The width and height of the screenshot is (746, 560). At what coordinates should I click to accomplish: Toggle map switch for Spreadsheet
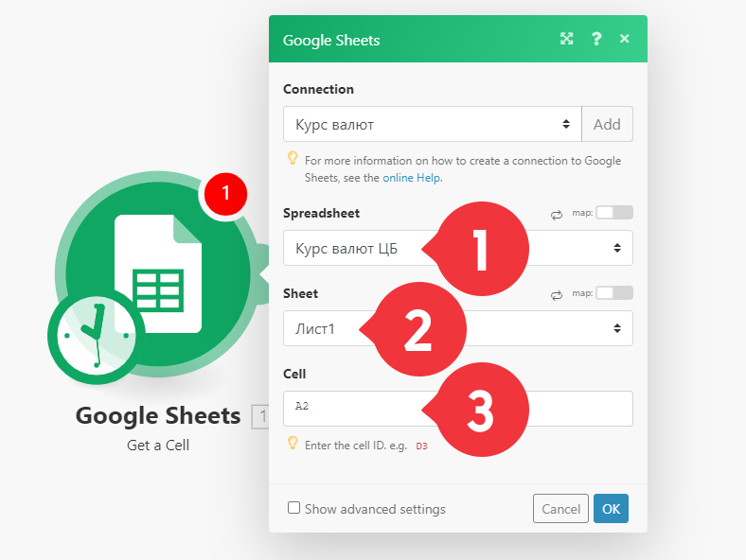tap(614, 213)
